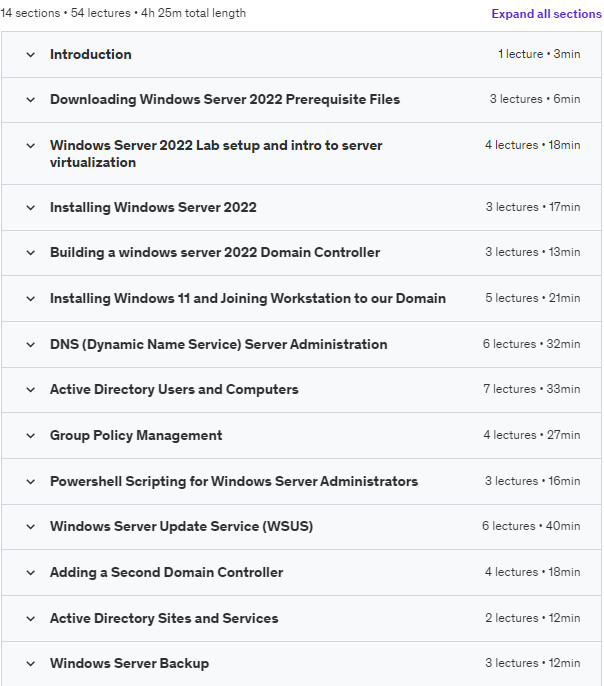The image size is (604, 686).
Task: Click the '4 lectures • 27min' label
Action: point(532,435)
